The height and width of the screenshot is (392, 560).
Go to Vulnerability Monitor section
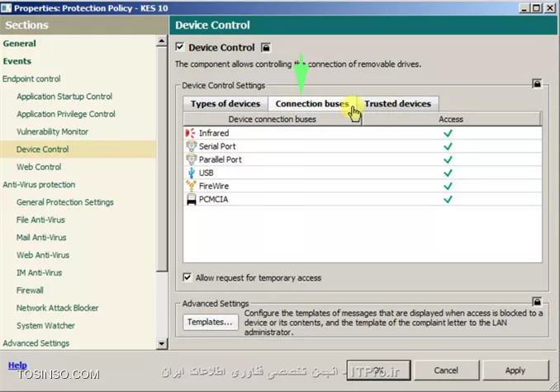coord(52,131)
